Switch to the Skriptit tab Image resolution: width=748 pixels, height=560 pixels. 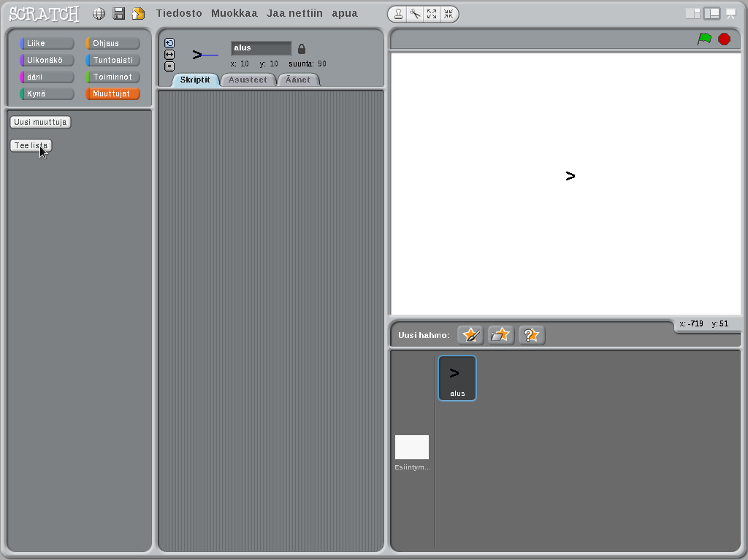[x=195, y=80]
